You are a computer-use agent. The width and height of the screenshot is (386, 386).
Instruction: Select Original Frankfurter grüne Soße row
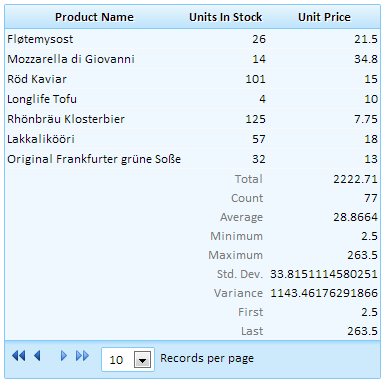tap(192, 159)
